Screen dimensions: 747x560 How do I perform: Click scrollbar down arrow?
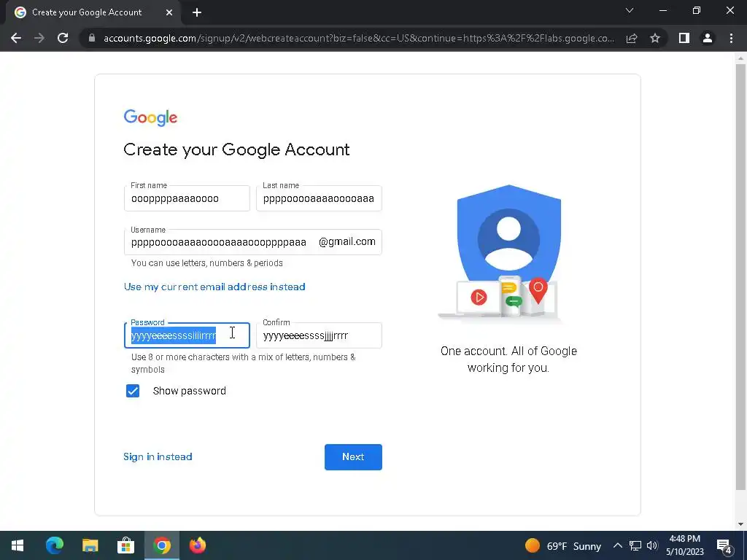[x=740, y=524]
